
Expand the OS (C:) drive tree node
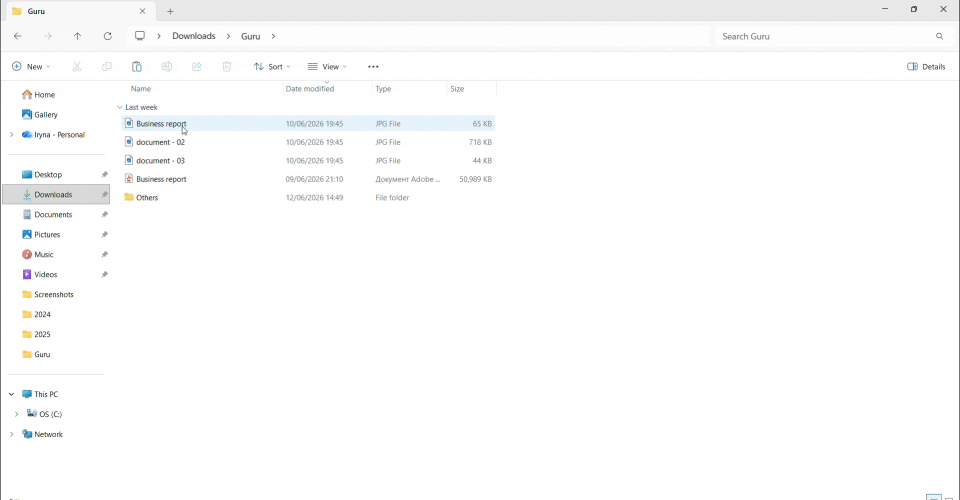click(17, 414)
